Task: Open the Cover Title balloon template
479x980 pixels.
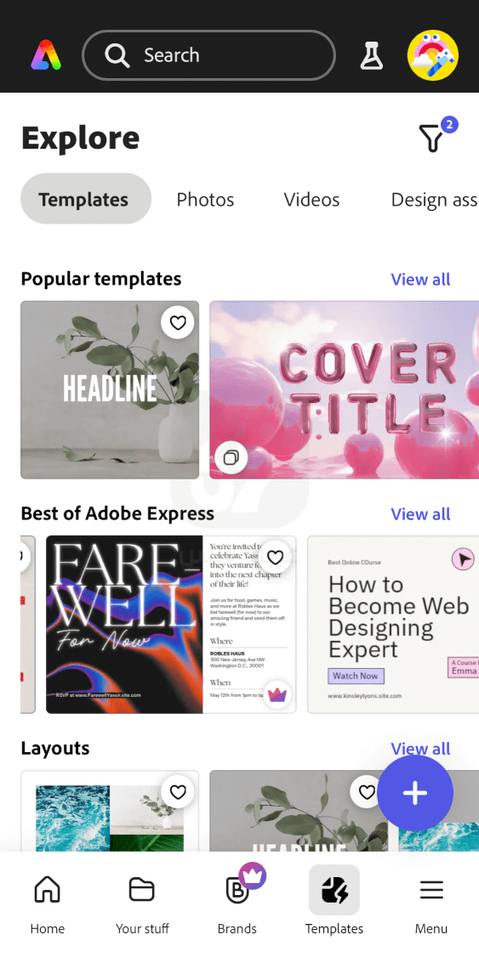Action: (344, 390)
